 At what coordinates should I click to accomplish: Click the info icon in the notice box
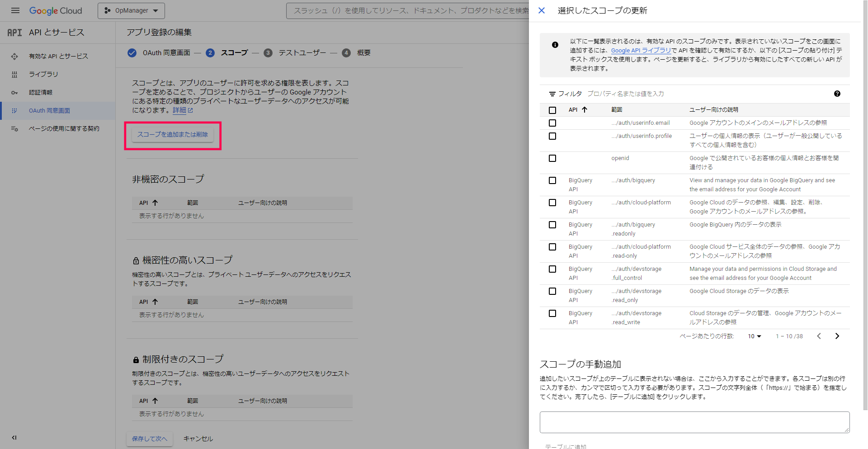555,45
